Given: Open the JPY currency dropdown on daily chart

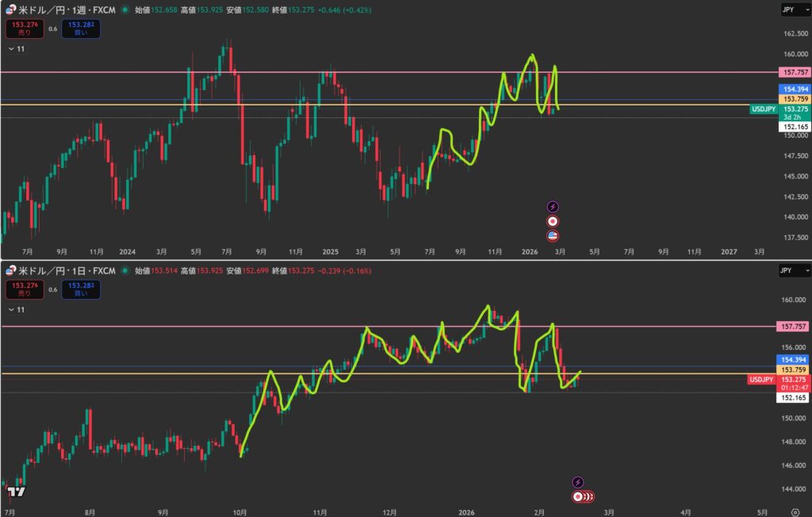Looking at the screenshot, I should tap(794, 271).
